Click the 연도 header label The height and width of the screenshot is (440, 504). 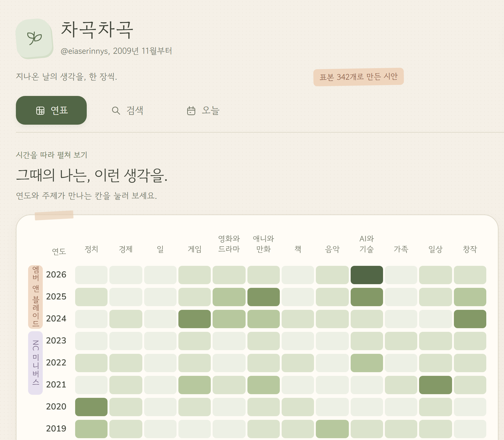59,251
